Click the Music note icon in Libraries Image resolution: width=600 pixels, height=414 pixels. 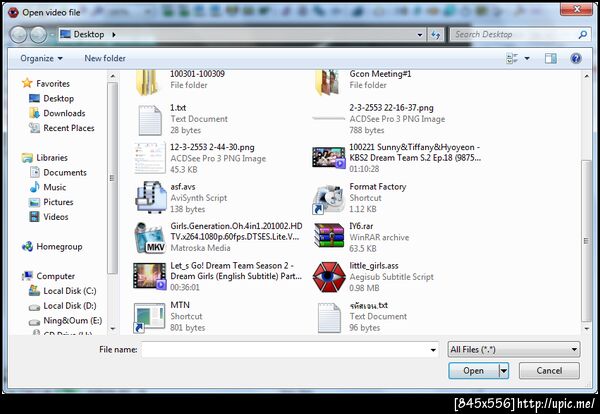(x=34, y=187)
